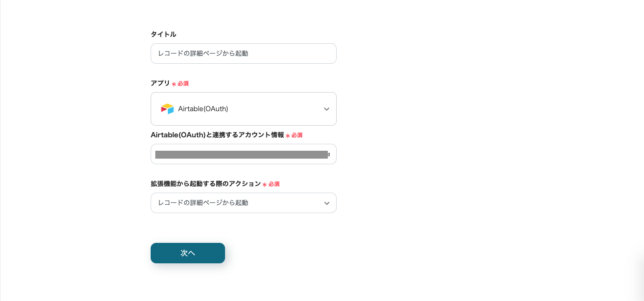Click empty space inside the app selector box
This screenshot has width=644, height=301.
(274, 109)
